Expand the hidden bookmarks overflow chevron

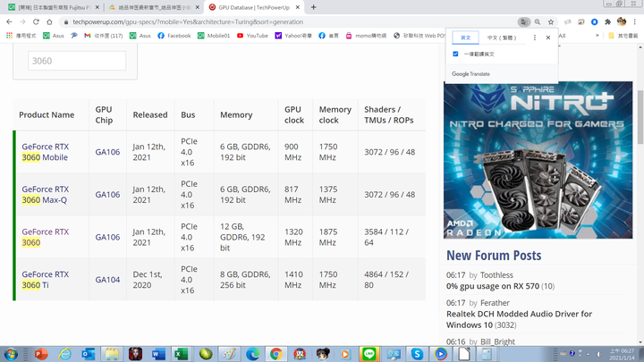597,36
